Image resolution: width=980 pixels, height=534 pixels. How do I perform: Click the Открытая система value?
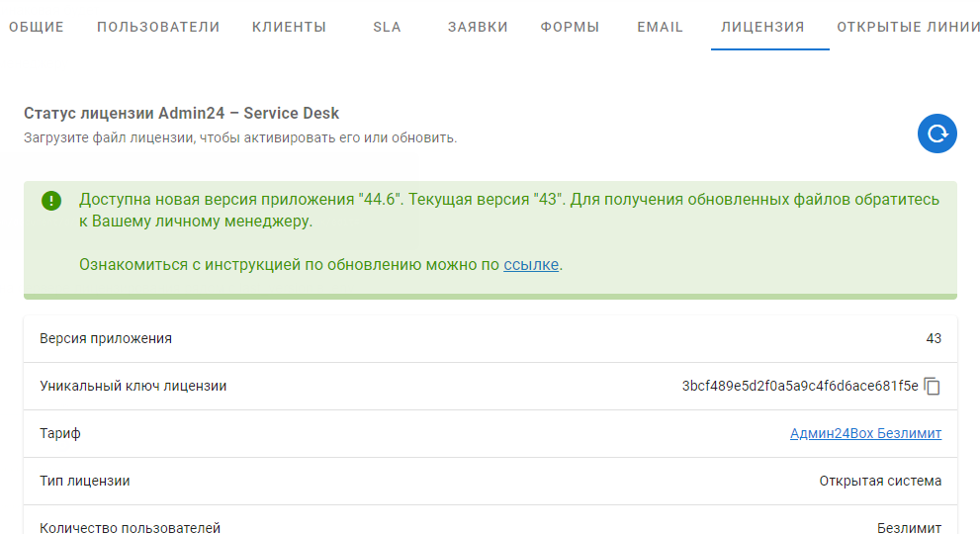coord(881,481)
